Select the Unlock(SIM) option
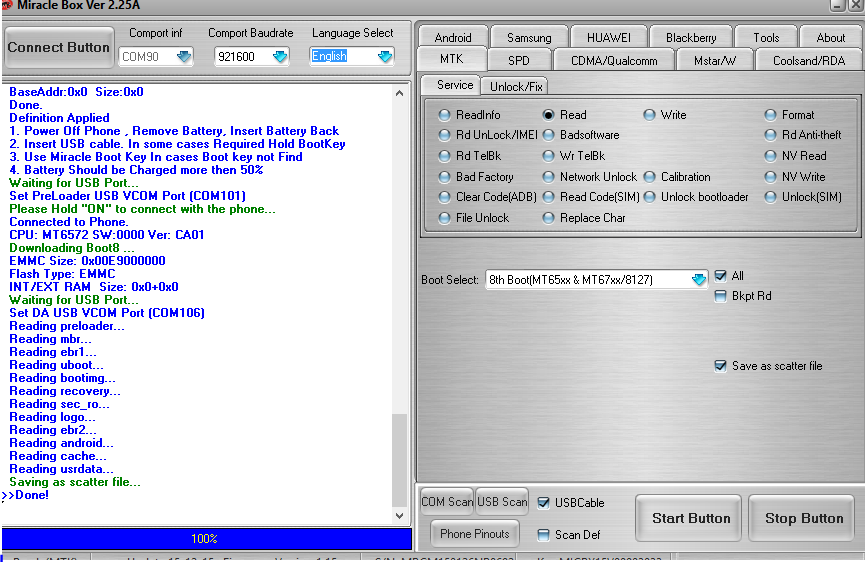 click(x=803, y=197)
